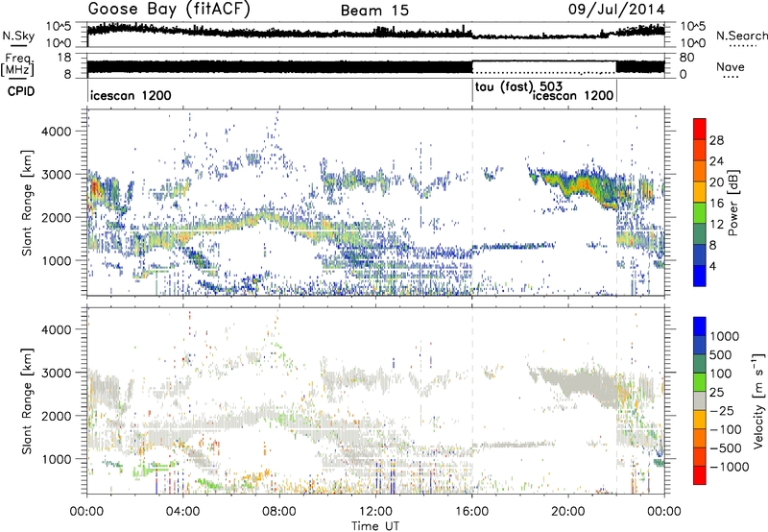Viewport: 768px width, 532px height.
Task: Click the dashed 16:00 marker line in power panel
Action: coord(472,201)
